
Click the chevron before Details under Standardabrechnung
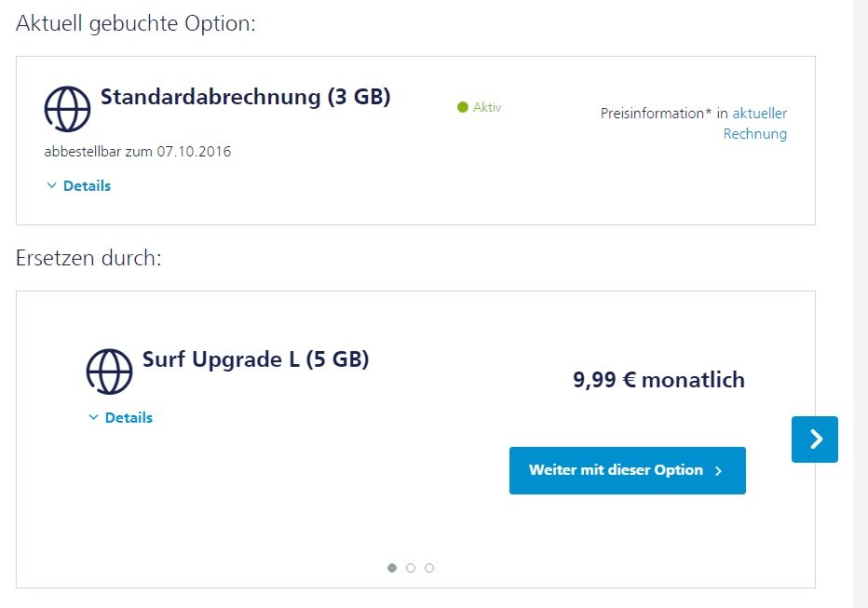pyautogui.click(x=52, y=185)
